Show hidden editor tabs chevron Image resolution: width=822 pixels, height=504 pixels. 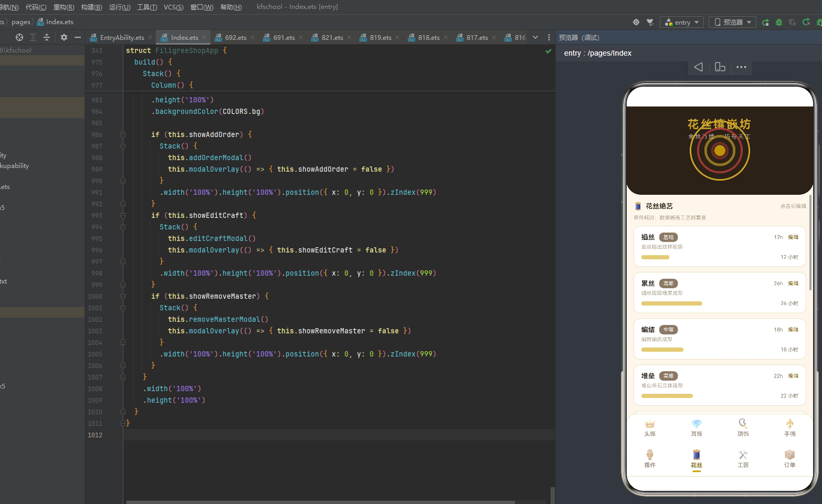tap(535, 37)
